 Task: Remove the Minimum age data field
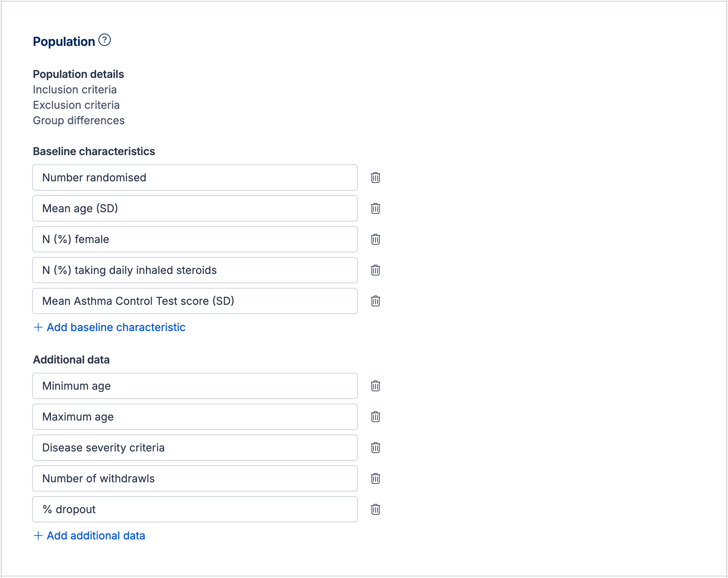[376, 386]
